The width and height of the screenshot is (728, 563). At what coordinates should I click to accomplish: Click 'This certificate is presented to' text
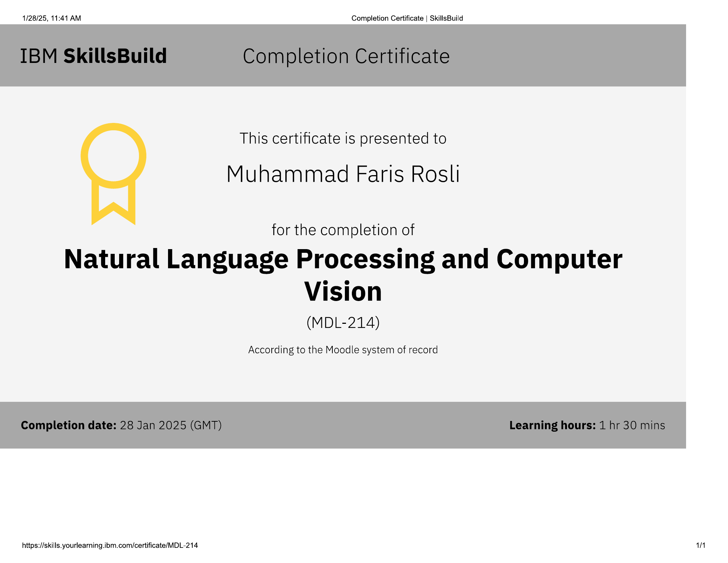pyautogui.click(x=343, y=139)
